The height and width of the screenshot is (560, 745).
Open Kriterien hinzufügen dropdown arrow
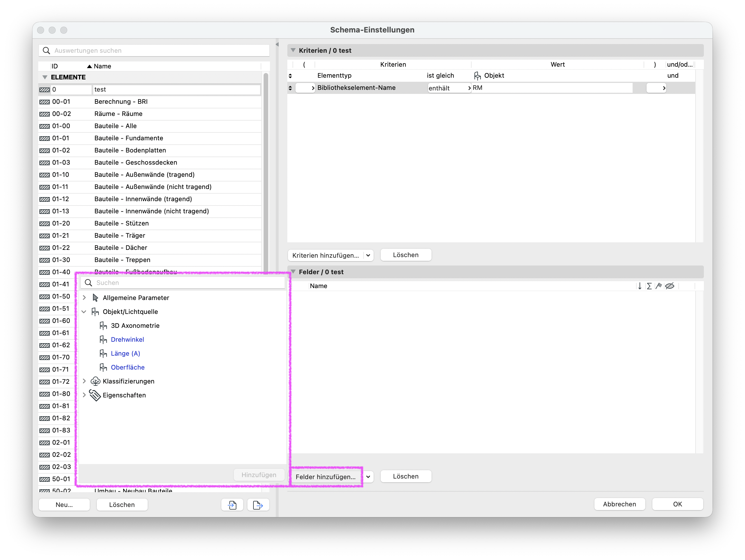368,255
